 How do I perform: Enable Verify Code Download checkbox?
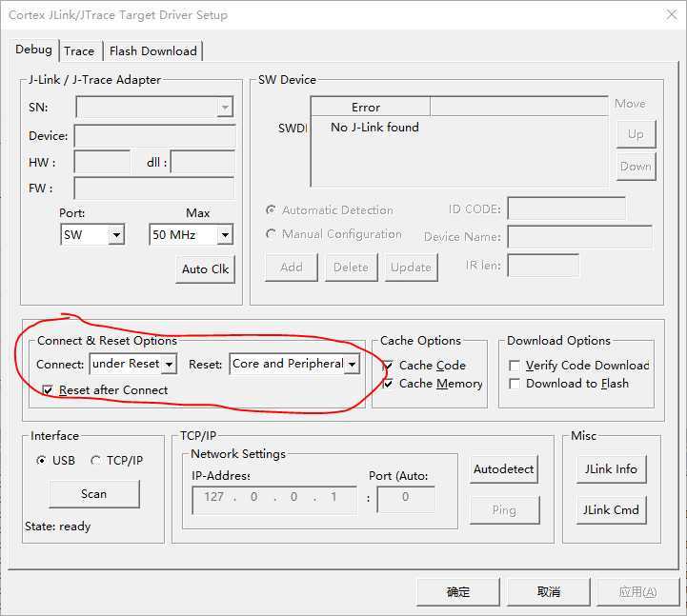tap(515, 366)
